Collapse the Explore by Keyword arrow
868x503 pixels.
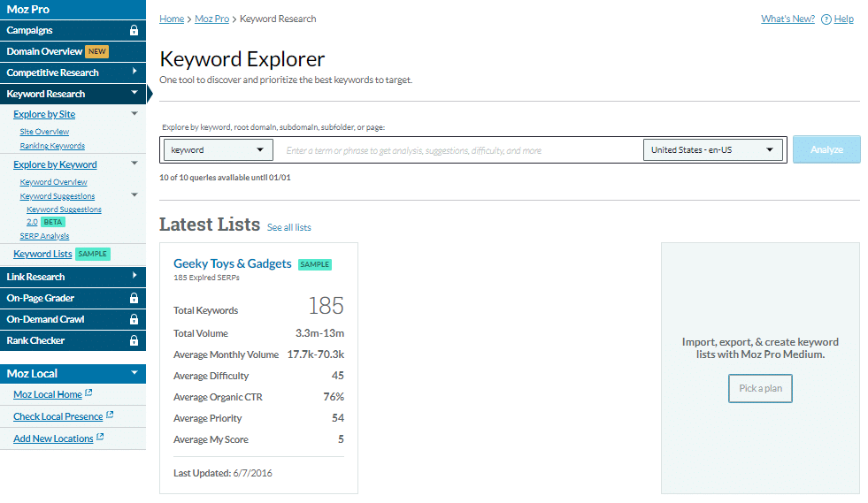[x=134, y=164]
